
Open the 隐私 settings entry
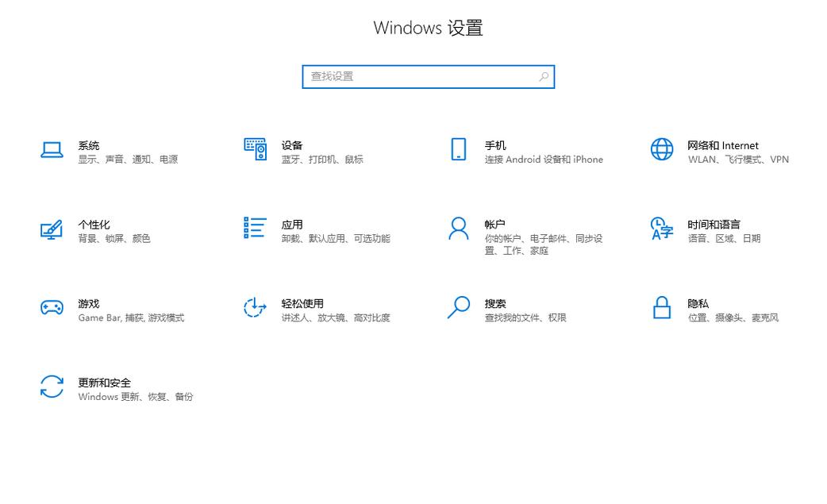pos(696,303)
